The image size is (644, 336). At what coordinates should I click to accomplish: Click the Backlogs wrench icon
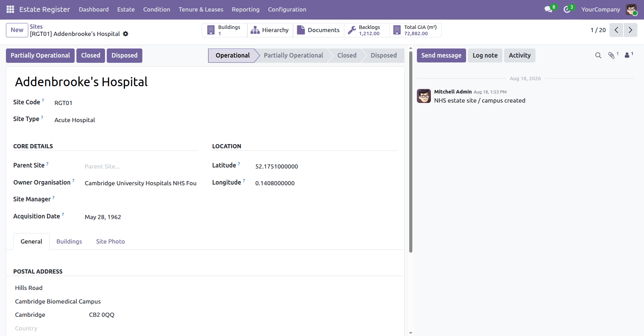click(x=352, y=30)
